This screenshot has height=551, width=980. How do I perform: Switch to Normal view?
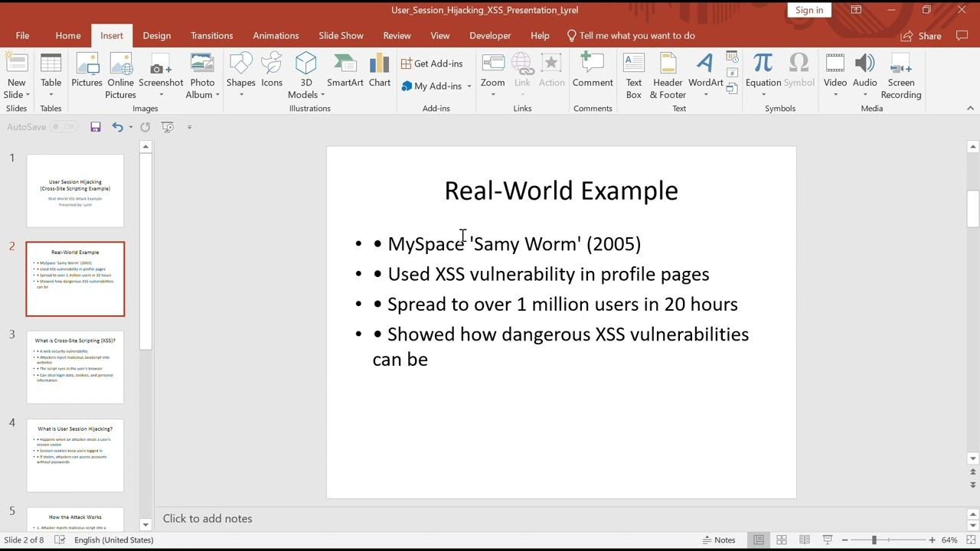759,540
